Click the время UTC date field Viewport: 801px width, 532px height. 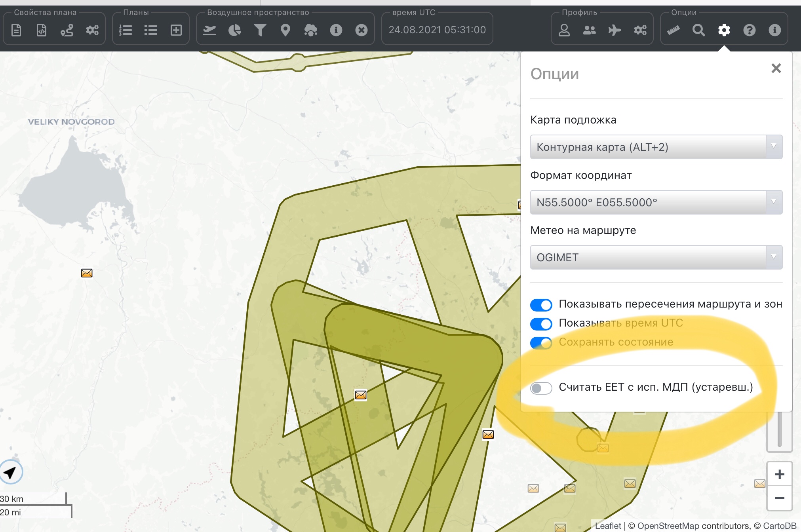pyautogui.click(x=437, y=30)
